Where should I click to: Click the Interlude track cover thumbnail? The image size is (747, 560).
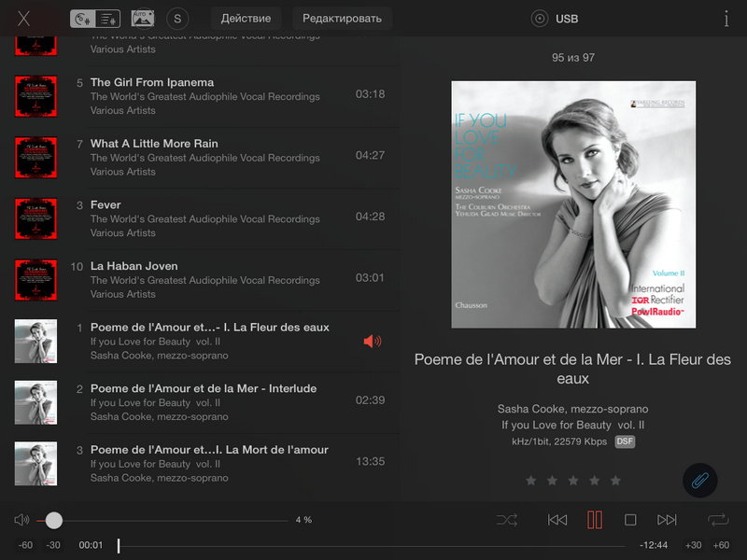35,402
